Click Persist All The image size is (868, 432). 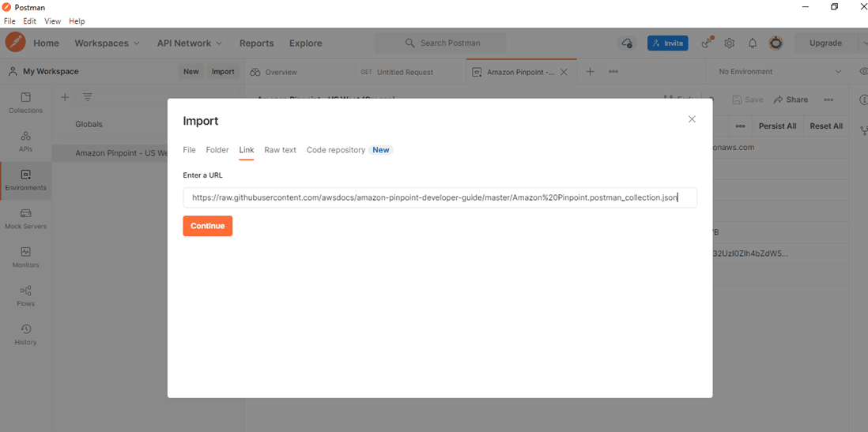[777, 126]
